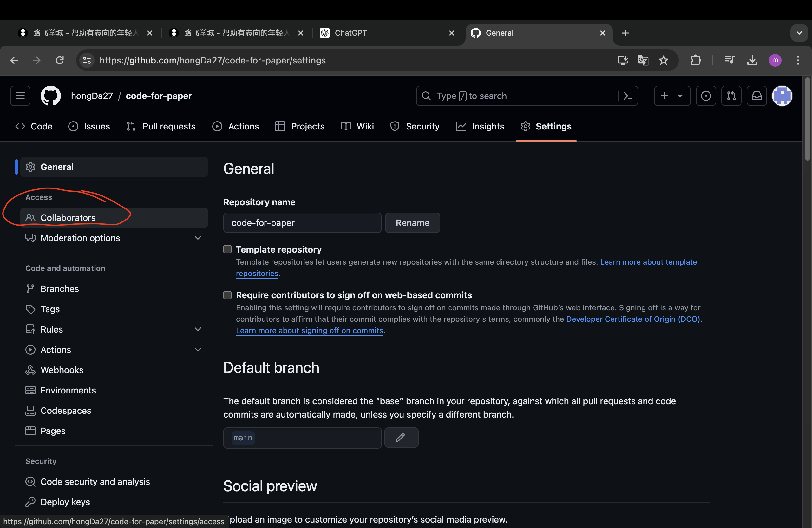
Task: Open the tab search dropdown arrow
Action: point(799,33)
